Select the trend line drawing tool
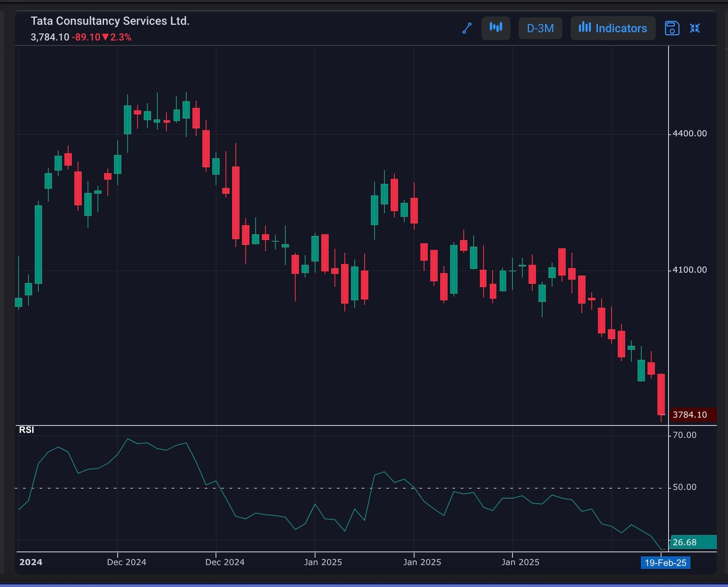Viewport: 728px width, 587px height. click(x=467, y=28)
